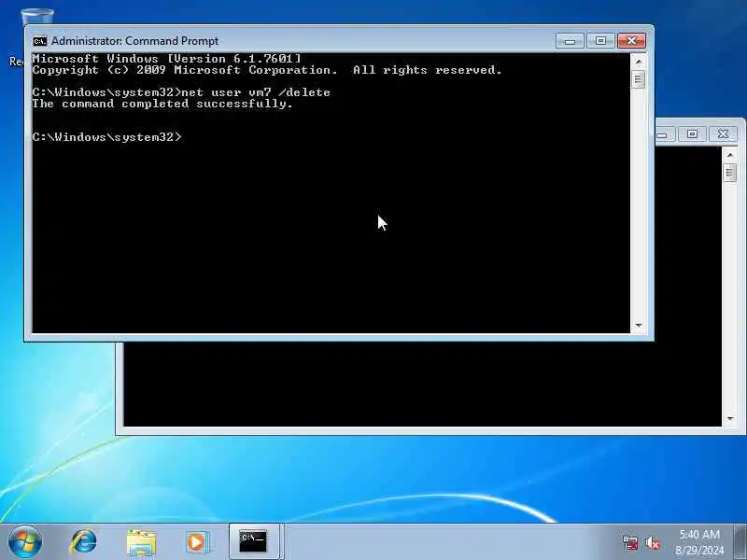Click the muted volume tray icon

pos(653,543)
